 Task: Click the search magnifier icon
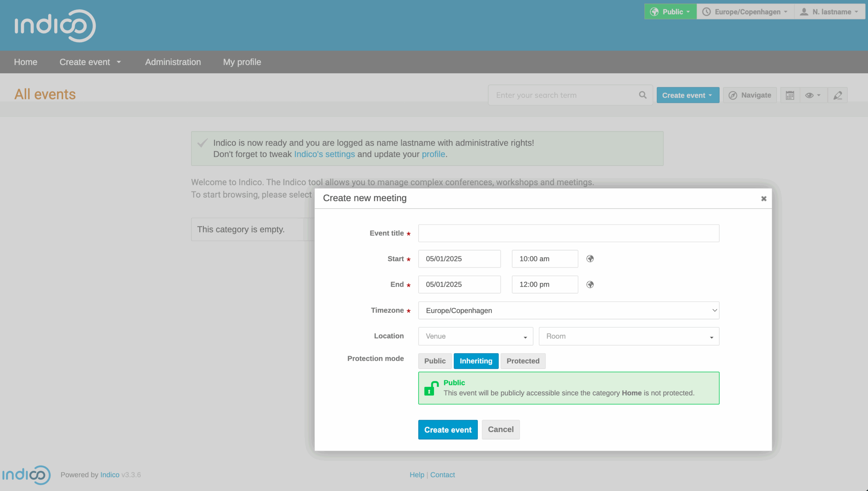click(643, 95)
